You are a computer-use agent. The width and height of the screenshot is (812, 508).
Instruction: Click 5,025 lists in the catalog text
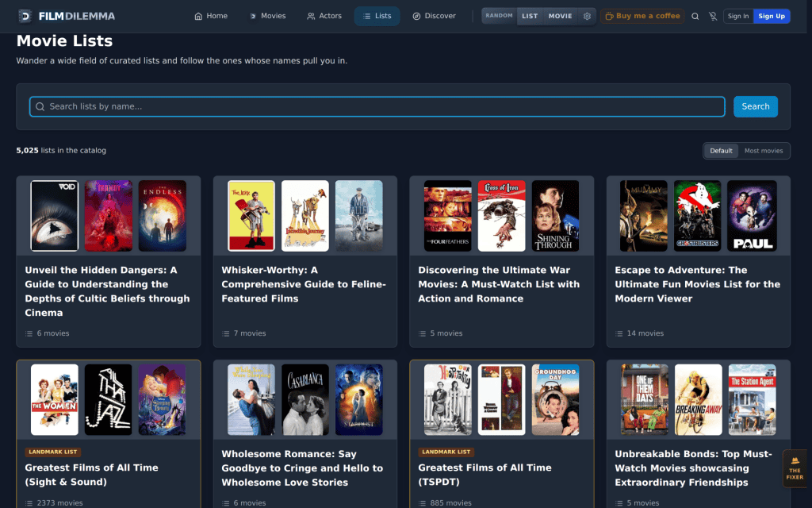[61, 150]
